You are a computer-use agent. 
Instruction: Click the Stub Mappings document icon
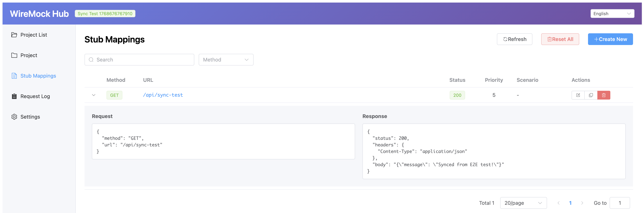(x=14, y=76)
